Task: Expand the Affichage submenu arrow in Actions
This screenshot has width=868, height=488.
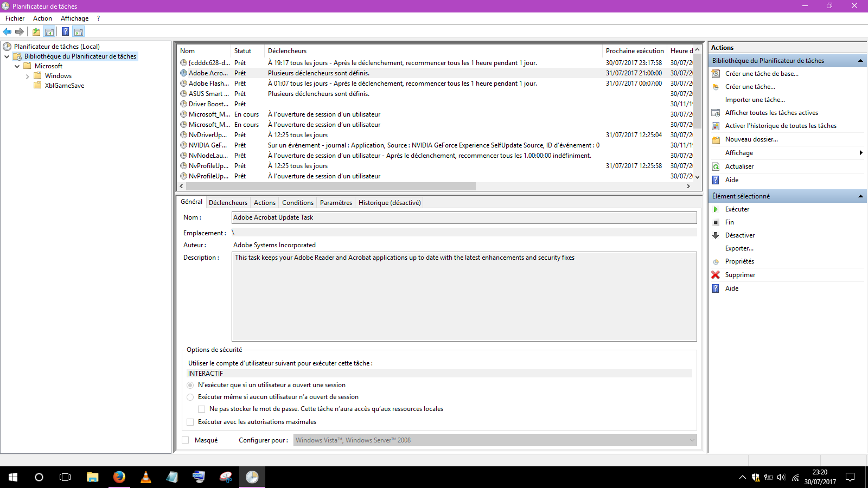Action: [x=861, y=153]
